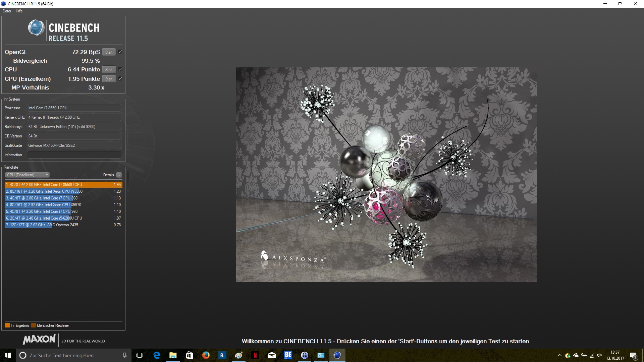Open the Hilfe menu
Image resolution: width=644 pixels, height=362 pixels.
point(19,11)
